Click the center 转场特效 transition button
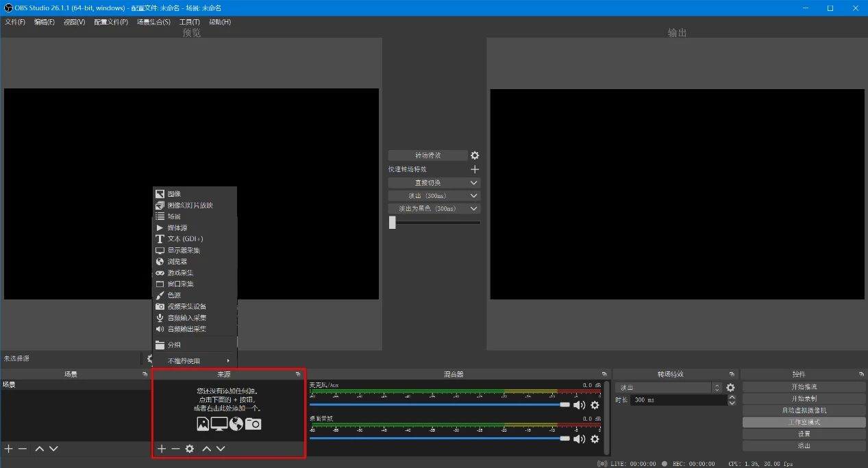Viewport: 868px width, 468px height. 428,156
